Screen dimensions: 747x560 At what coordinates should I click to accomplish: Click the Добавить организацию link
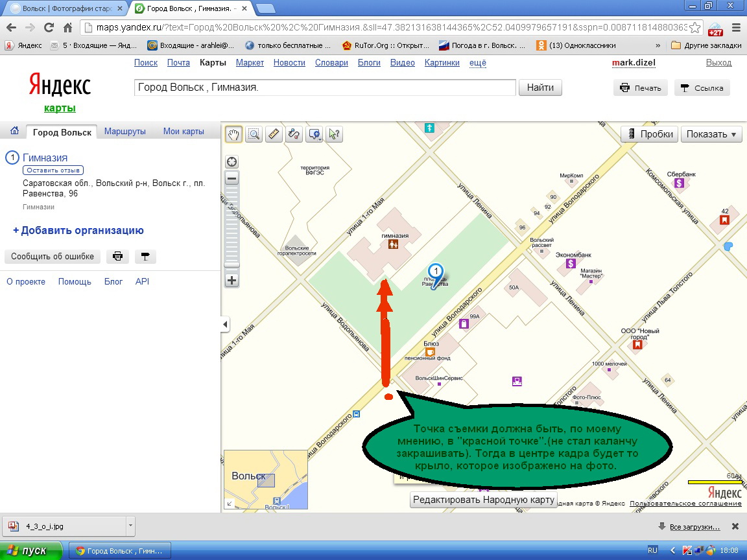tap(78, 231)
